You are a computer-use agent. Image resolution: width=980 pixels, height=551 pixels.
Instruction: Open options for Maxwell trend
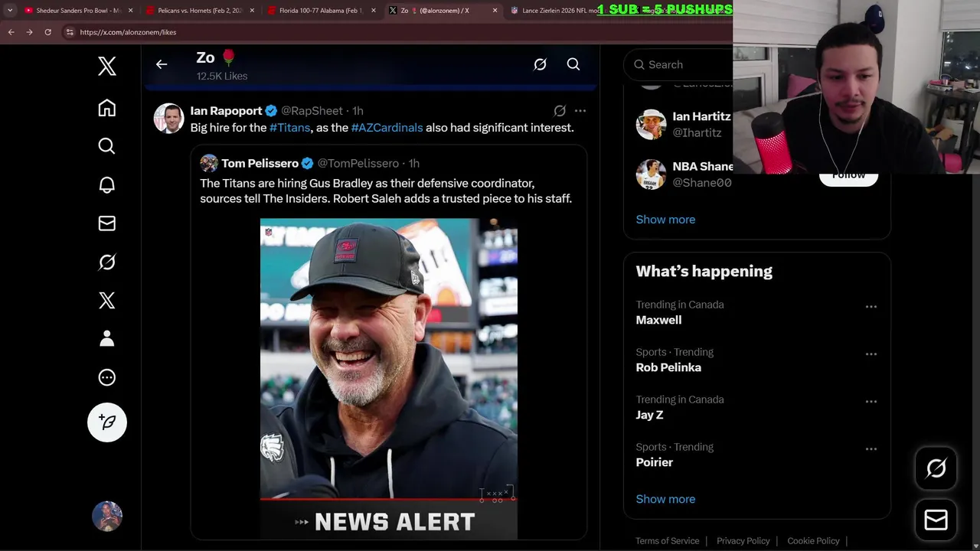click(x=871, y=307)
